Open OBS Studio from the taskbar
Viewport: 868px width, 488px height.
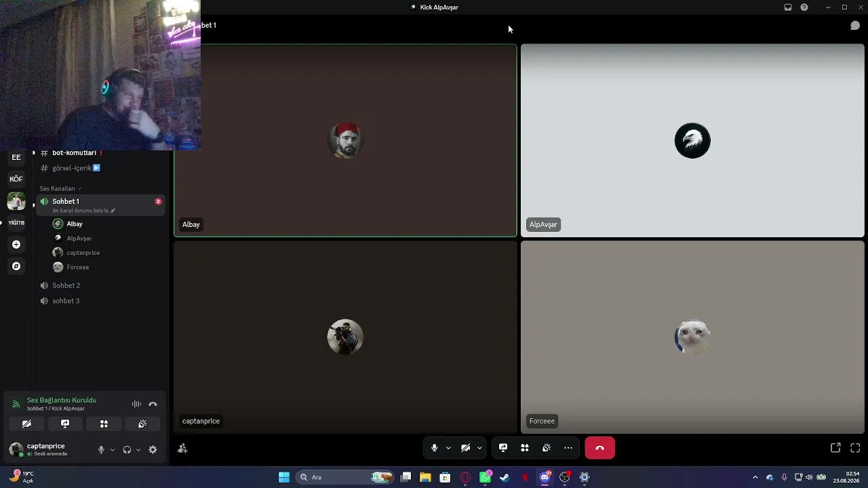point(564,477)
